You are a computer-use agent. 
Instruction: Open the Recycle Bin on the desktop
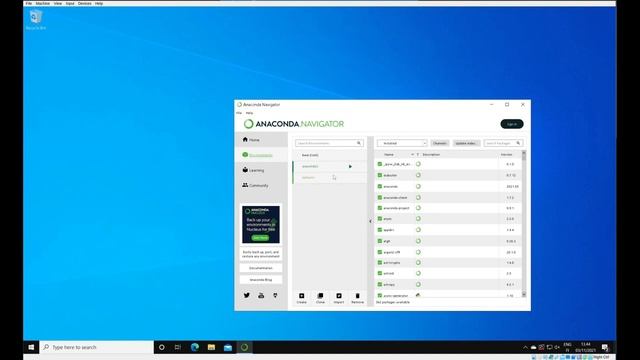click(x=36, y=20)
